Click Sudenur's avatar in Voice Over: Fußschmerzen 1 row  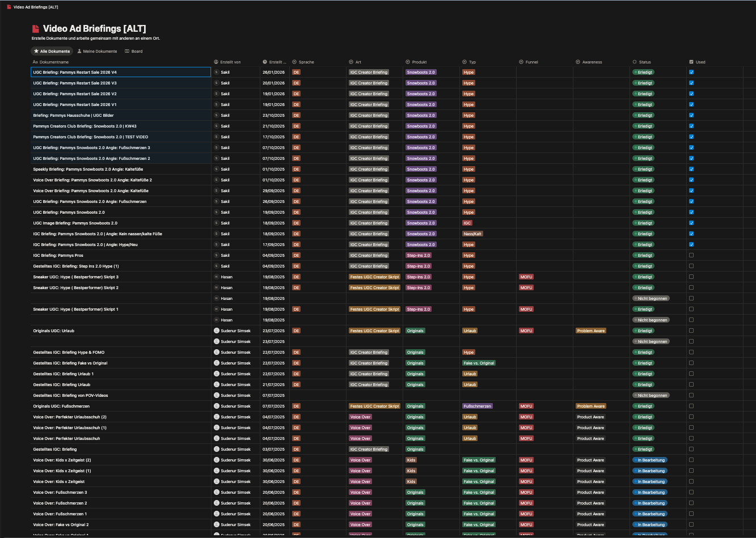216,514
